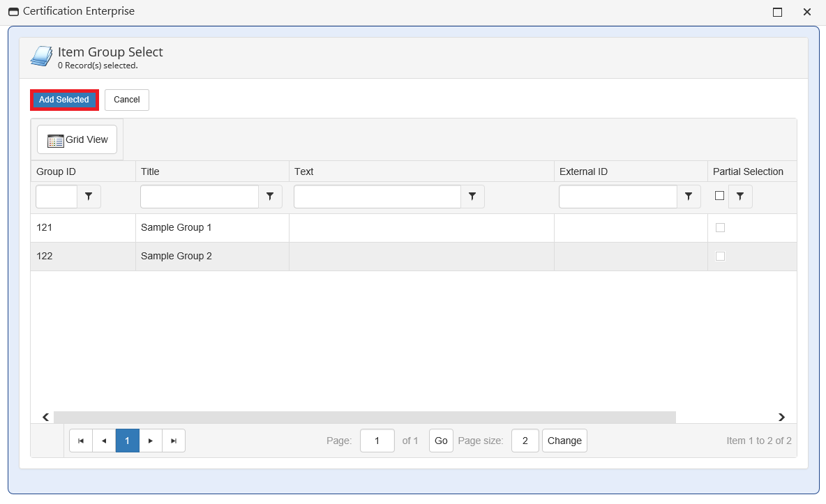The width and height of the screenshot is (826, 504).
Task: Click the Text column filter funnel
Action: (472, 197)
